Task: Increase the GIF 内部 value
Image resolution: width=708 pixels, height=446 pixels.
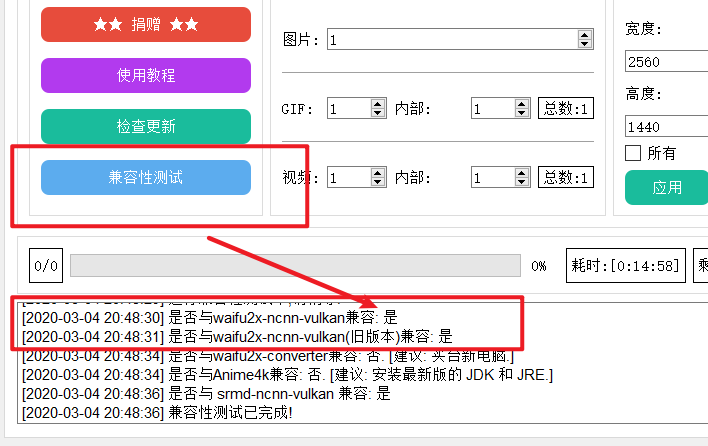Action: point(522,104)
